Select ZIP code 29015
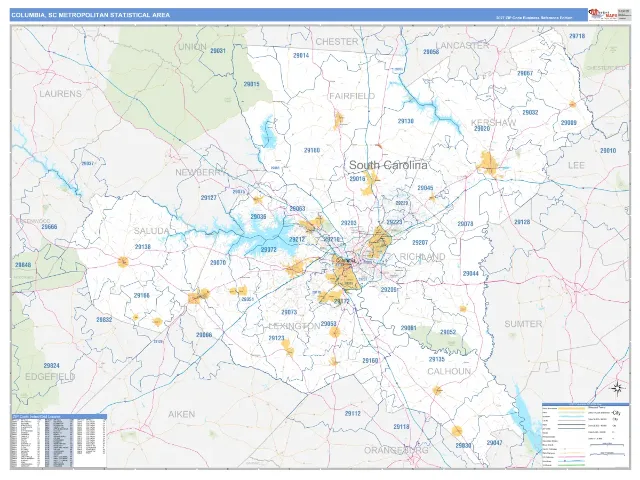 coord(251,84)
